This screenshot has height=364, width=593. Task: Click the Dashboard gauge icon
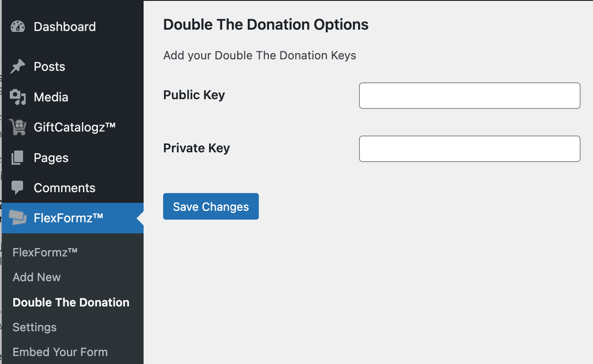click(x=18, y=27)
